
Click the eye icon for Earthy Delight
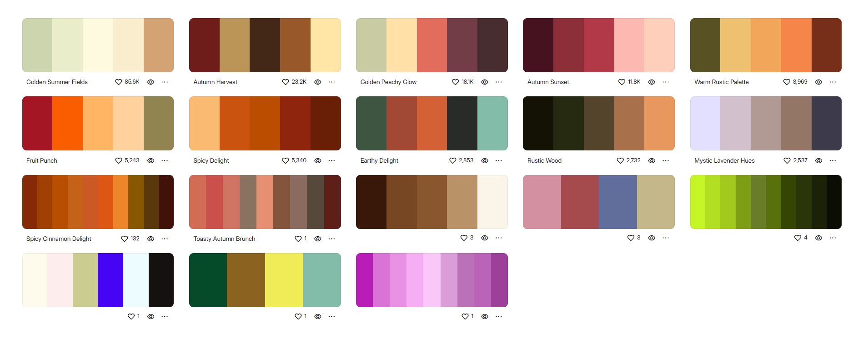point(485,161)
